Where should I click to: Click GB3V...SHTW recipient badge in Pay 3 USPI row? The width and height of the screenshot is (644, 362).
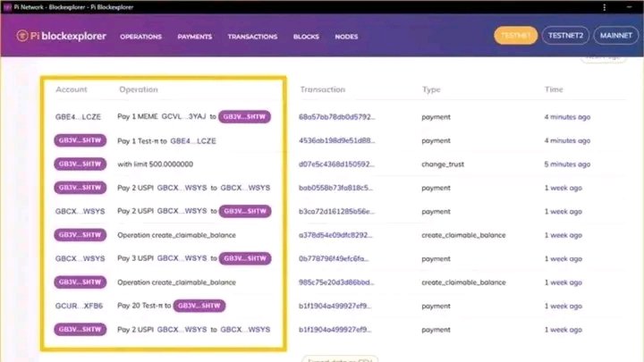coord(245,258)
